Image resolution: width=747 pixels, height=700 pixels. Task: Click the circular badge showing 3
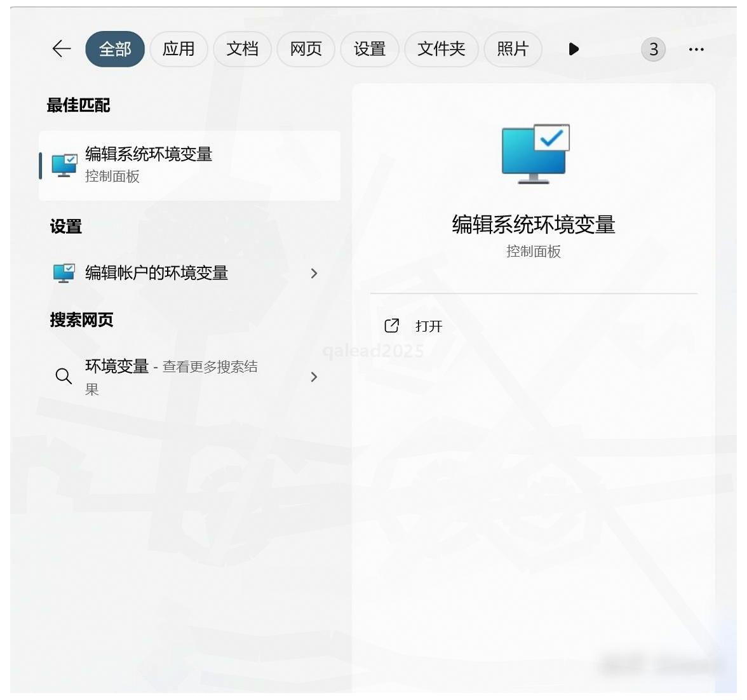[653, 49]
